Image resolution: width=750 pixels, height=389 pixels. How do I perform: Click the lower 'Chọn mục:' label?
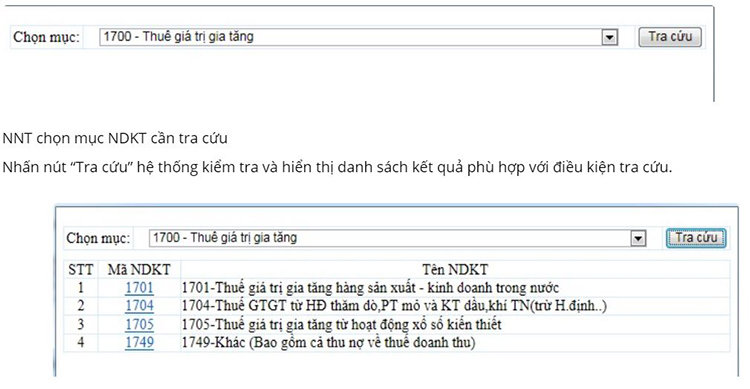98,238
